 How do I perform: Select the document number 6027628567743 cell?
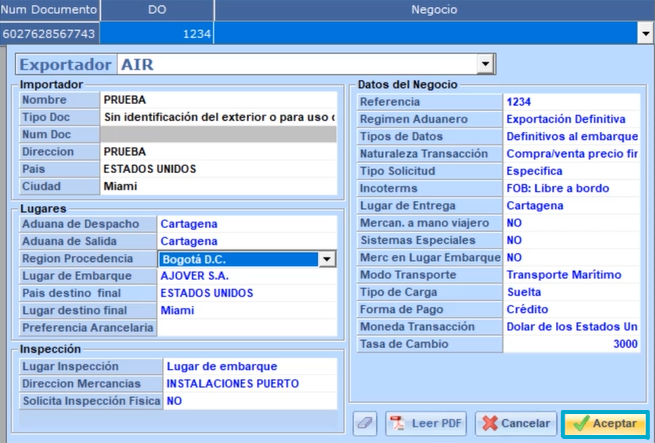(x=49, y=33)
